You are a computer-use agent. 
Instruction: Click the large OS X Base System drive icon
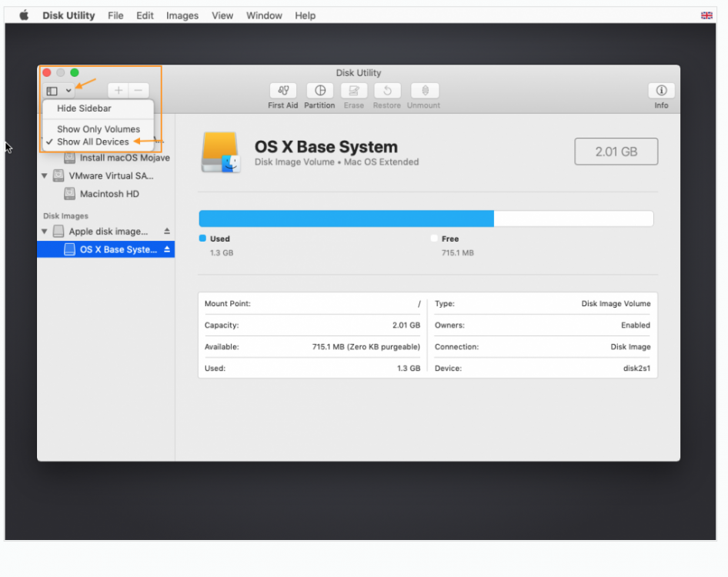click(221, 152)
